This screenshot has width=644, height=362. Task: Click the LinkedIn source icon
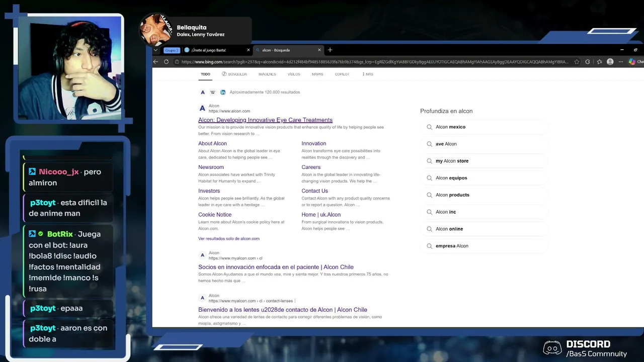(x=223, y=92)
